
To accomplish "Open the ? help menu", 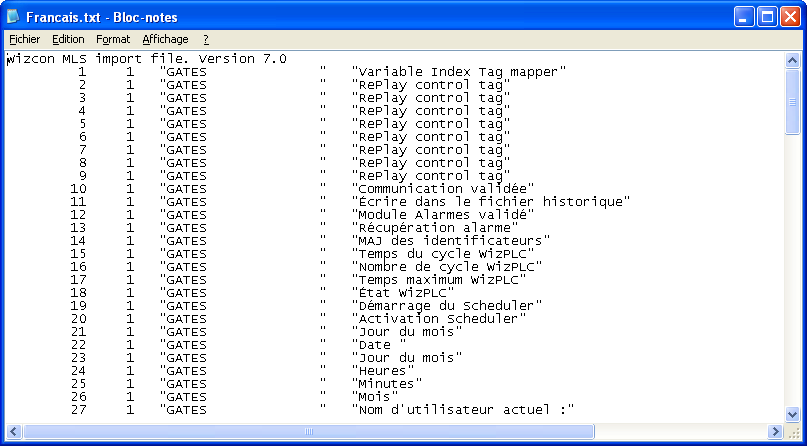I will (x=206, y=39).
